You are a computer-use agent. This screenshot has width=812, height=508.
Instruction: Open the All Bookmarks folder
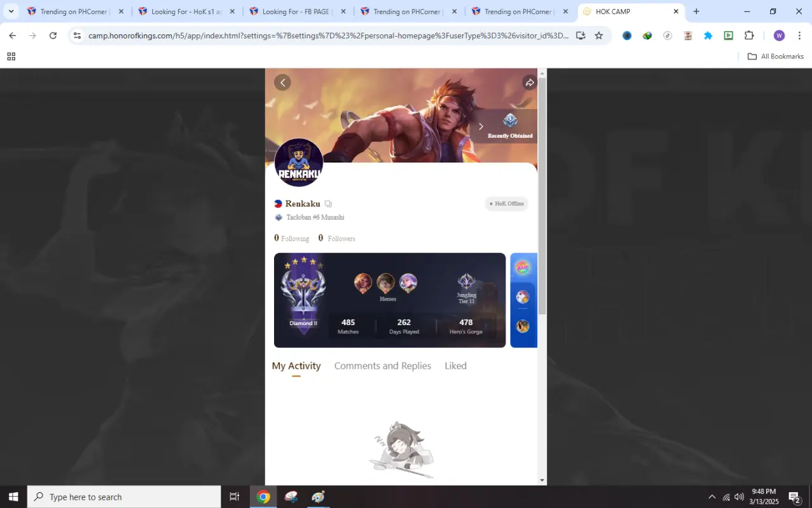pyautogui.click(x=775, y=57)
